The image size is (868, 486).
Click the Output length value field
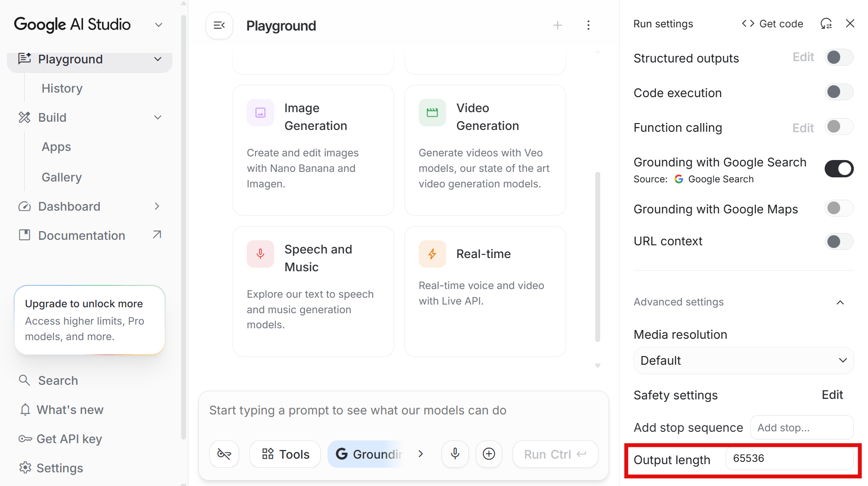[790, 459]
